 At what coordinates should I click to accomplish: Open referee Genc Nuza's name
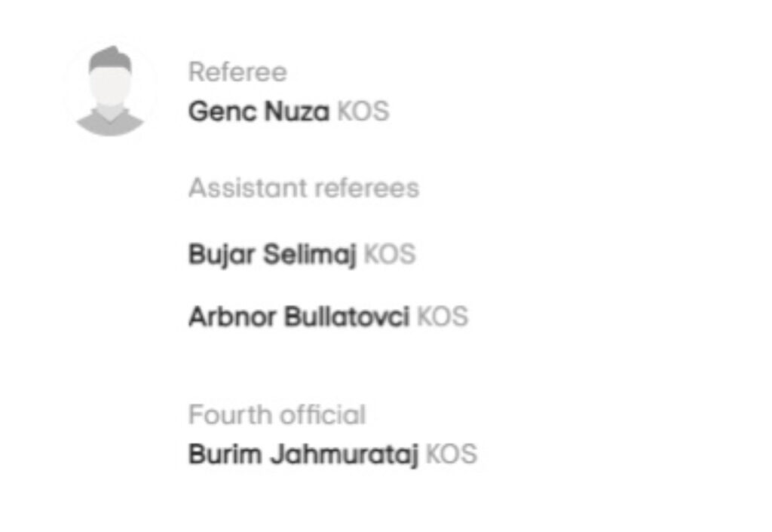coord(259,112)
